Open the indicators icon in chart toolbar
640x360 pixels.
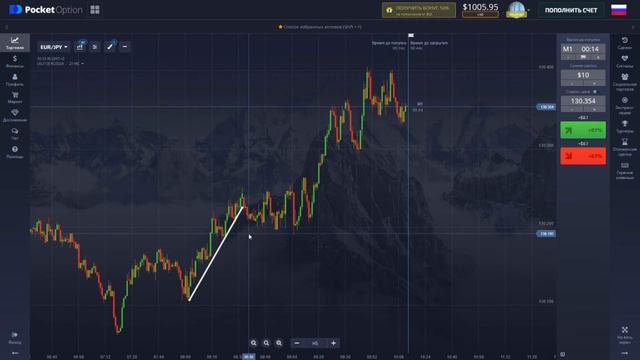[x=95, y=47]
